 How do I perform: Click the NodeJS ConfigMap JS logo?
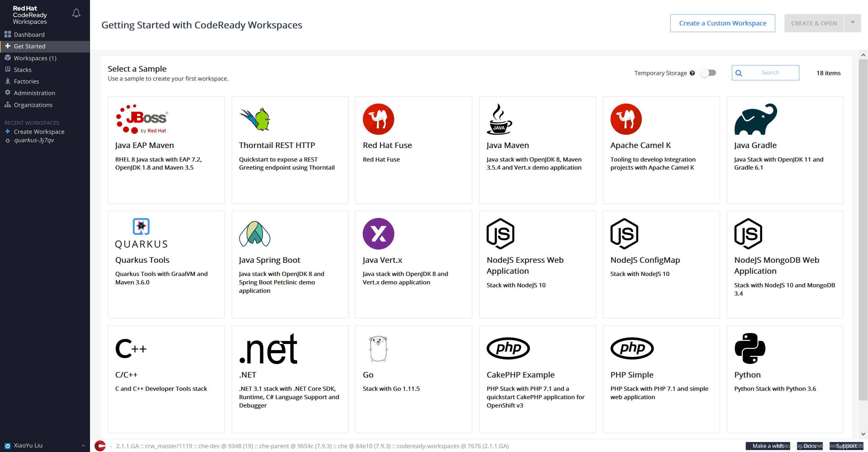[x=624, y=233]
